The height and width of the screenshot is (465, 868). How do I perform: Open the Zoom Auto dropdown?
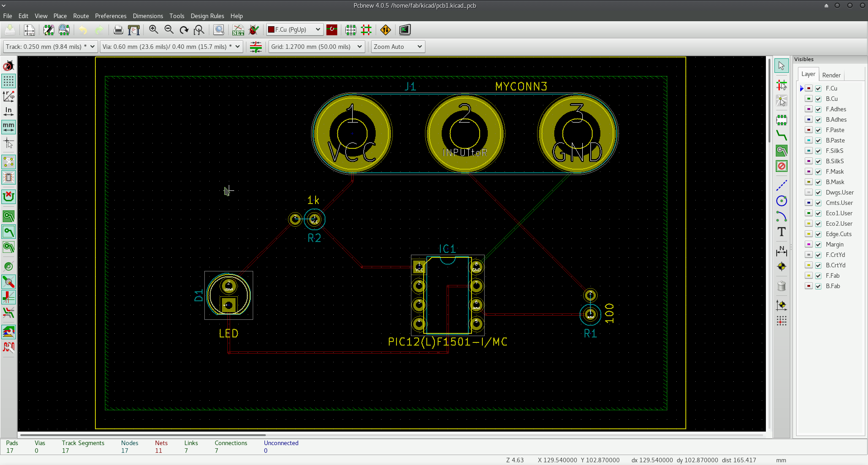click(398, 47)
